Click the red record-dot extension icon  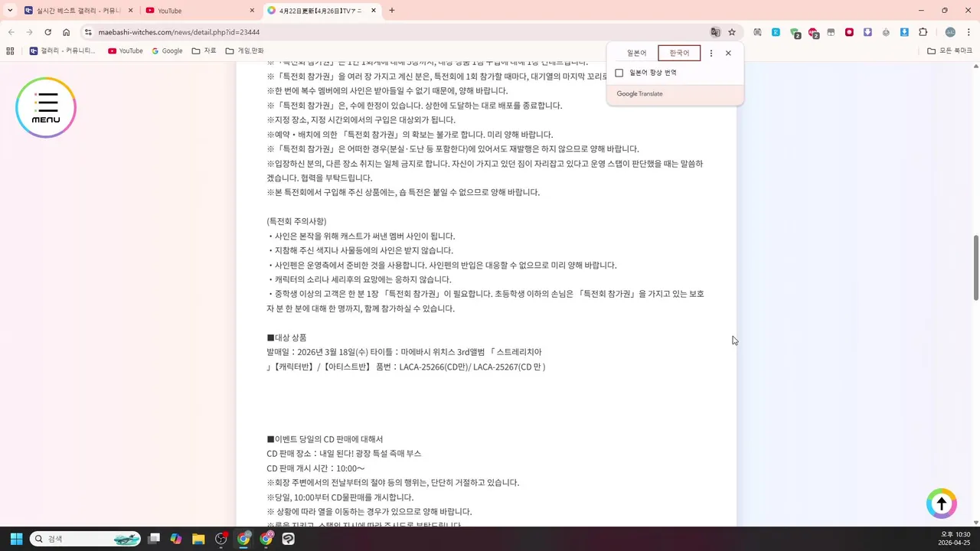849,32
